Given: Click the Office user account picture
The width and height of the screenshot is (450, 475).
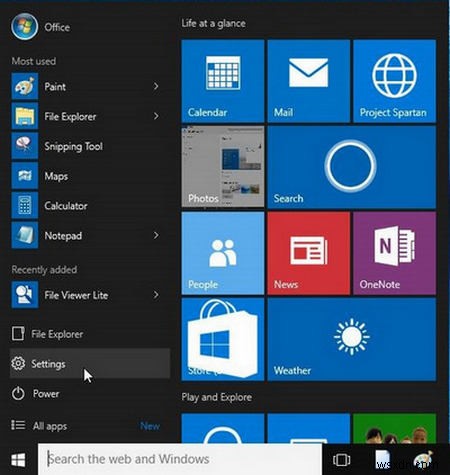Looking at the screenshot, I should (x=24, y=27).
